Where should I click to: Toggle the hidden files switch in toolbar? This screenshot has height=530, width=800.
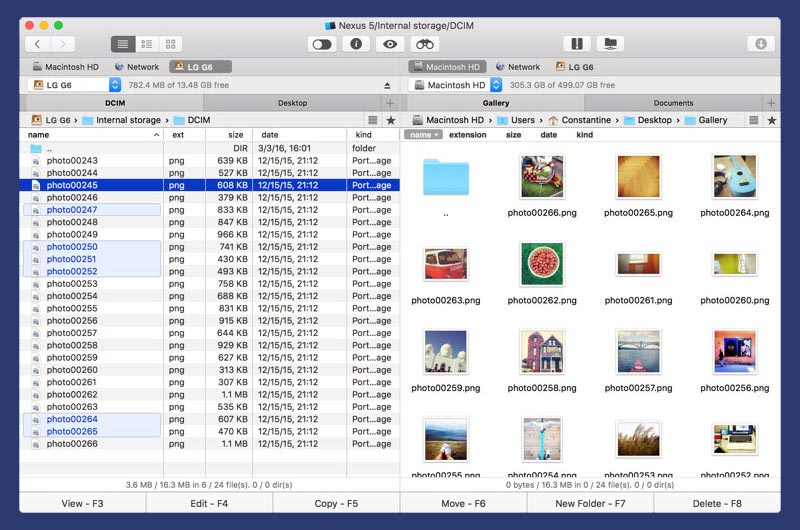[x=322, y=44]
